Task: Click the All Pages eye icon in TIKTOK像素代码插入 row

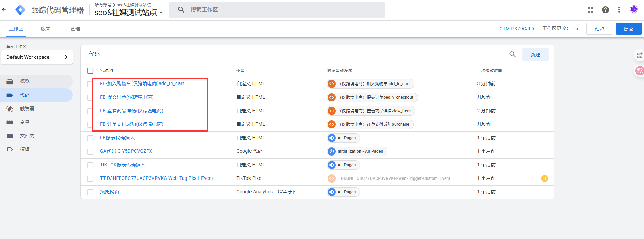Action: pyautogui.click(x=332, y=165)
